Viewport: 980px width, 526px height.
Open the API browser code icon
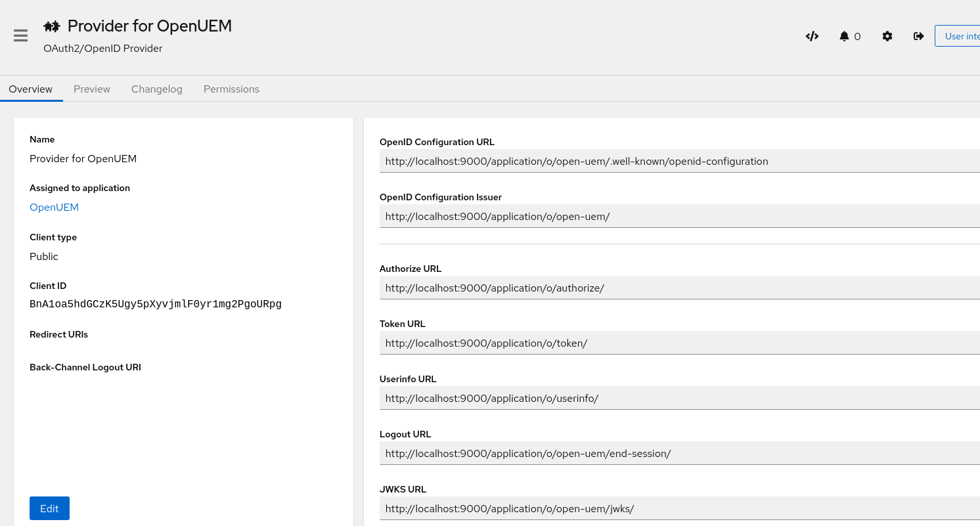tap(812, 36)
